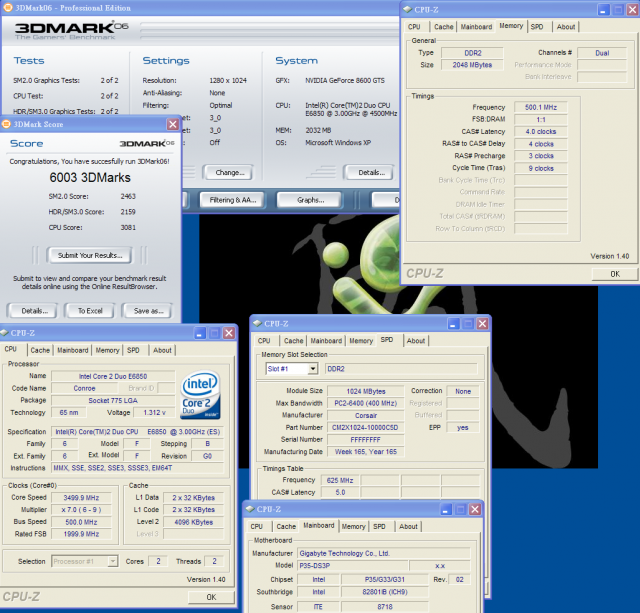Click the Details button in Score dialog

click(34, 311)
